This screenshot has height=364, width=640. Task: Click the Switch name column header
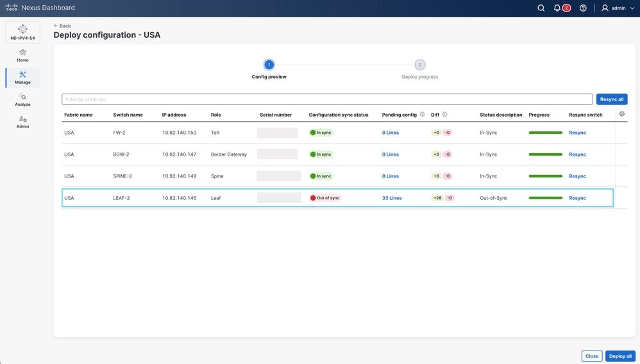pyautogui.click(x=128, y=115)
